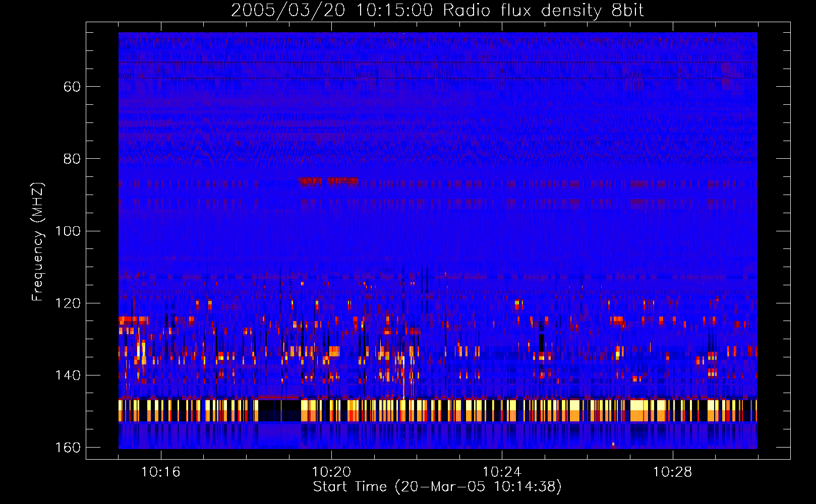Select the 10:20 time tick label

pyautogui.click(x=331, y=472)
